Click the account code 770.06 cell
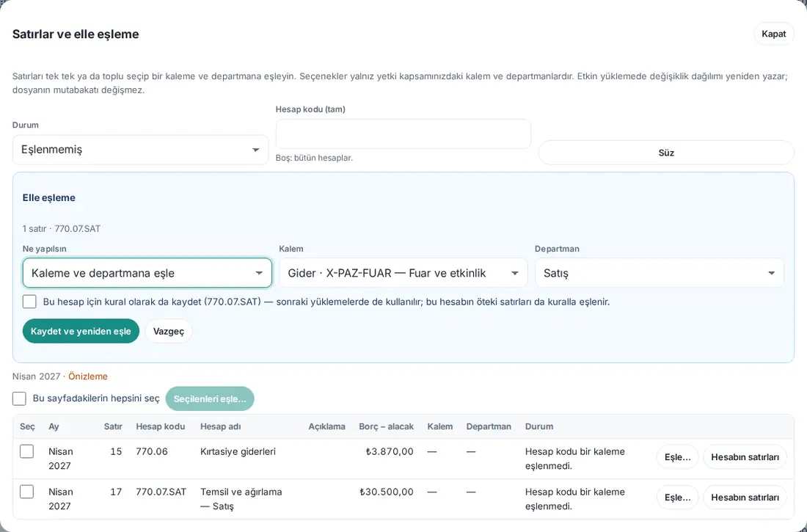The height and width of the screenshot is (532, 807). (152, 452)
